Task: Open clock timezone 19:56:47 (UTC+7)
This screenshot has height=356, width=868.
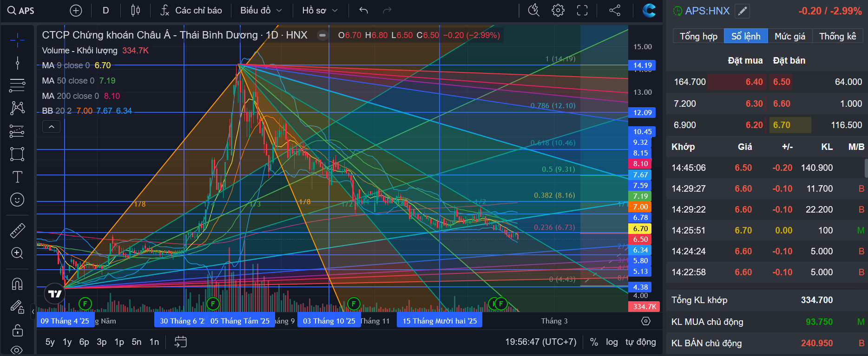Action: (540, 342)
